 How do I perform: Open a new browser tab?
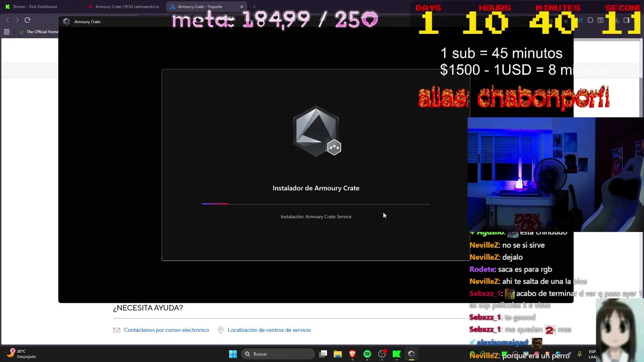pos(254,7)
